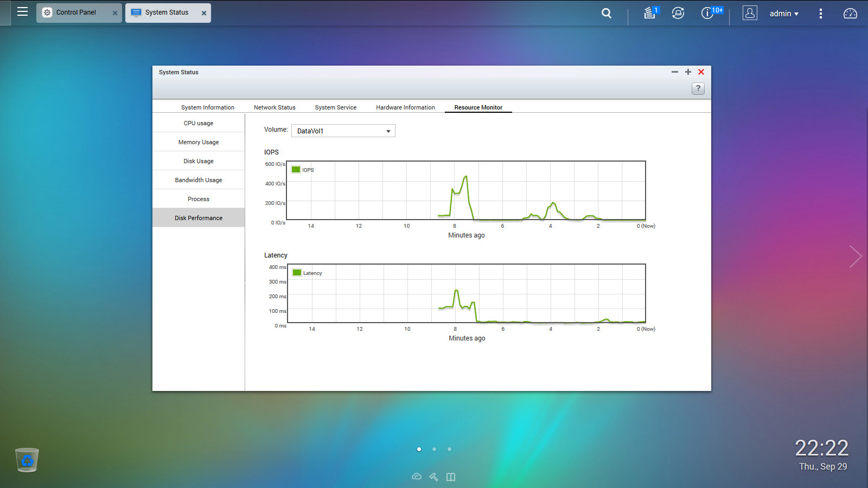Screen dimensions: 868x488
Task: Click the myQNAPcloud icon at bottom
Action: [417, 477]
